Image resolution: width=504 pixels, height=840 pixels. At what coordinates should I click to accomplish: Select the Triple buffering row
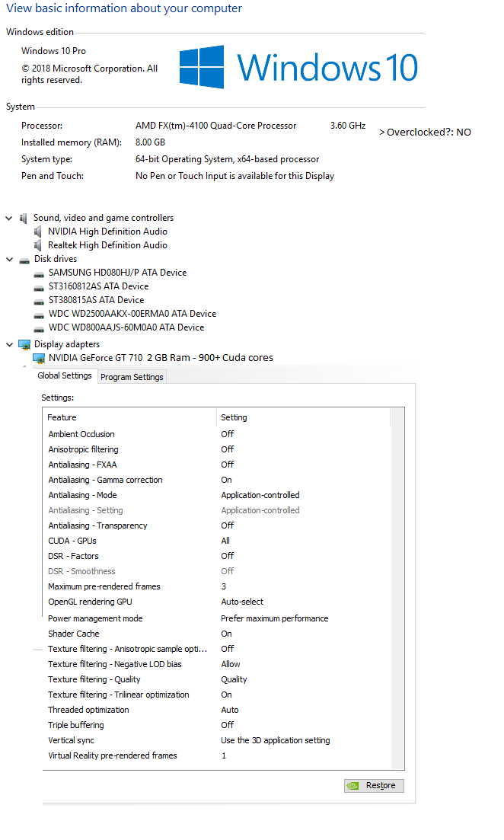(217, 725)
